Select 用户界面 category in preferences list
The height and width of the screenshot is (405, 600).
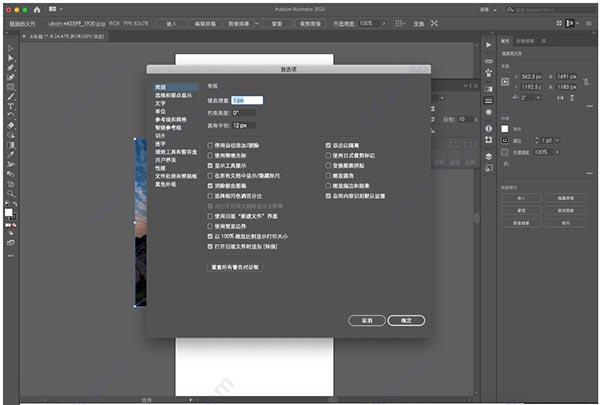162,157
